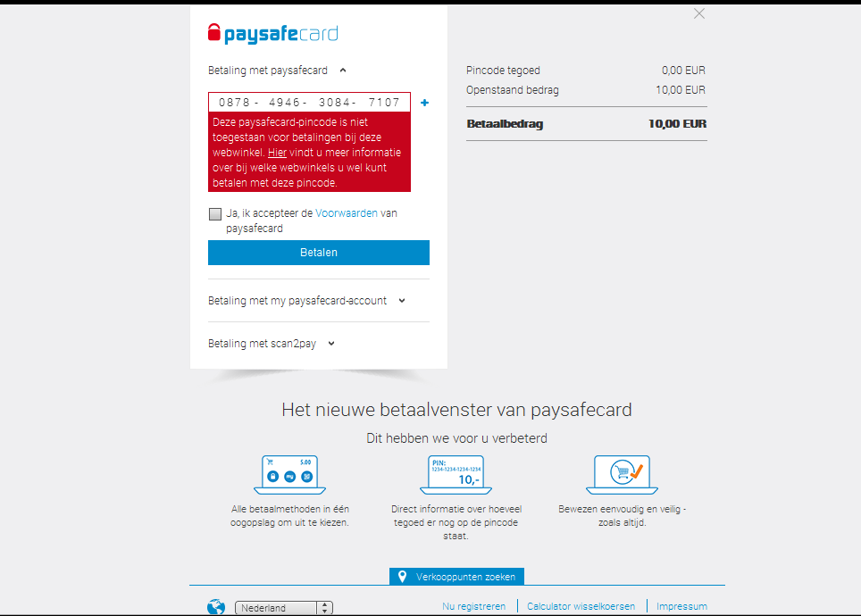The width and height of the screenshot is (861, 616).
Task: Click the Nu registreren link
Action: coord(474,606)
